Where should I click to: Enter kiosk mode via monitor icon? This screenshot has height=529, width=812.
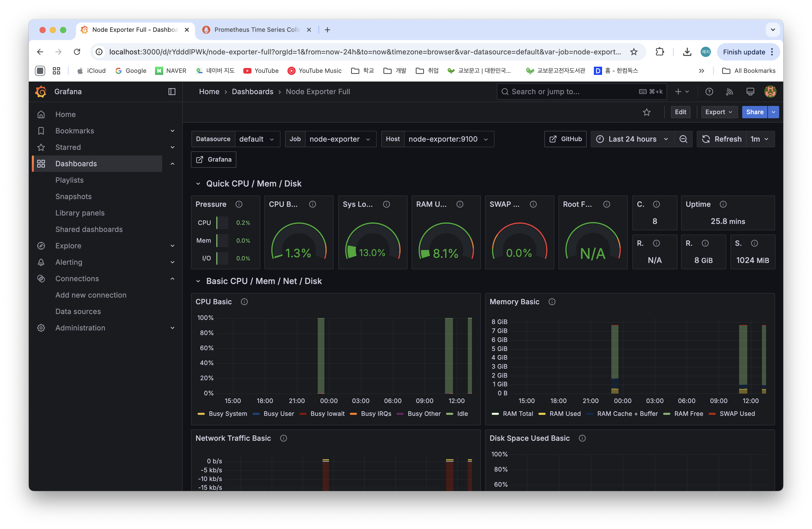(750, 91)
